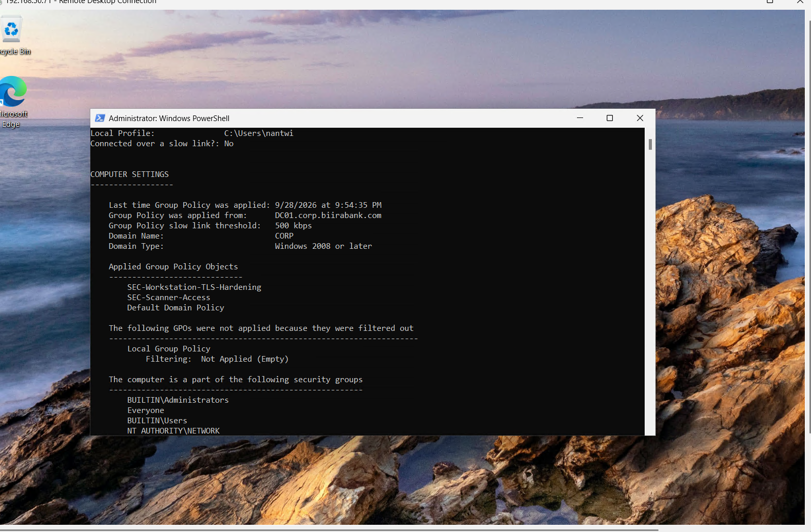This screenshot has height=532, width=811.
Task: Close the Administrator PowerShell window
Action: (640, 118)
